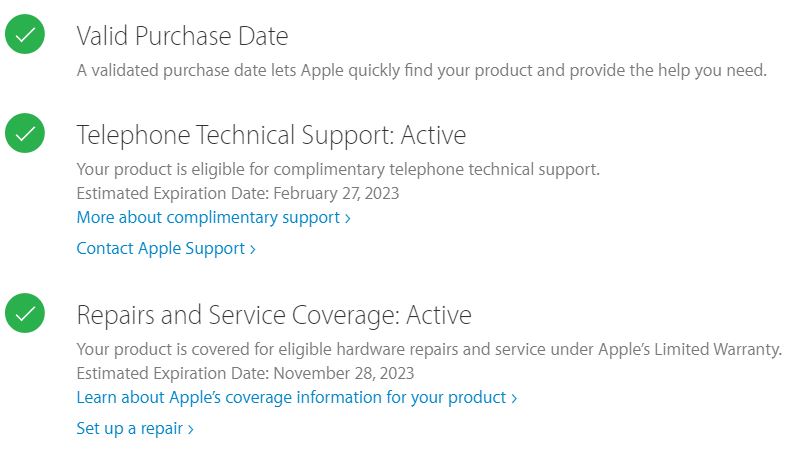Open the Contact Apple Support link

click(x=161, y=248)
